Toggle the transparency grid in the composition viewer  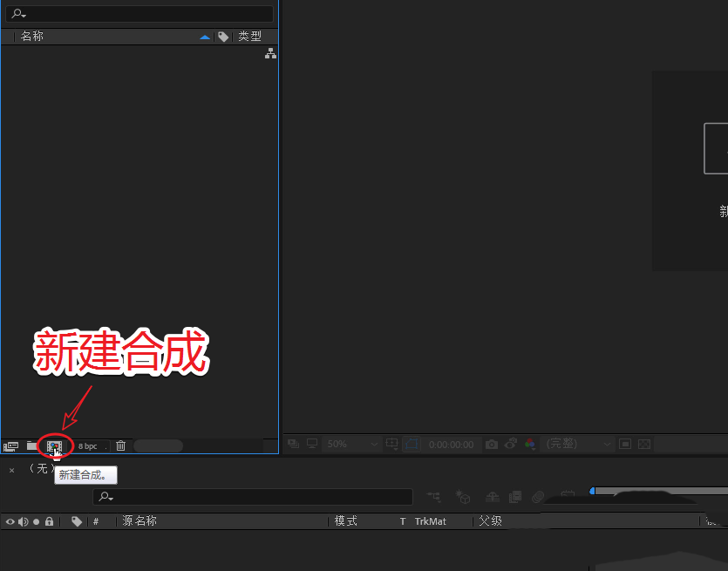point(643,444)
